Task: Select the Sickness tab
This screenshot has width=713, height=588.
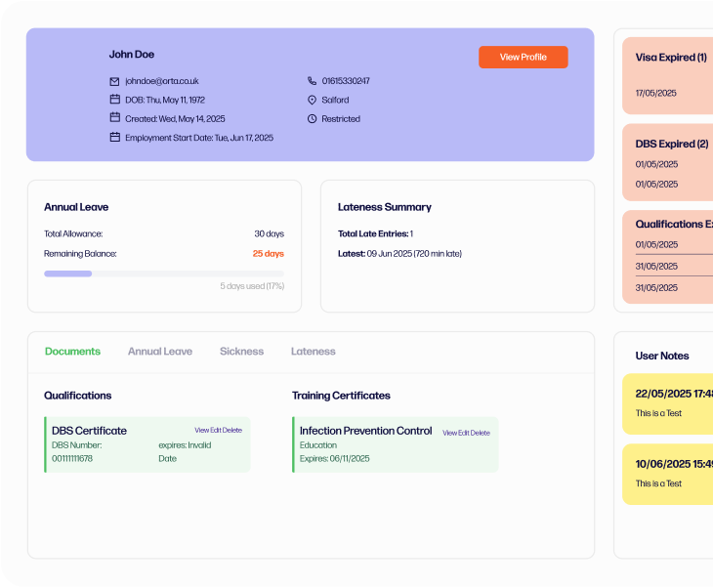Action: (x=241, y=352)
